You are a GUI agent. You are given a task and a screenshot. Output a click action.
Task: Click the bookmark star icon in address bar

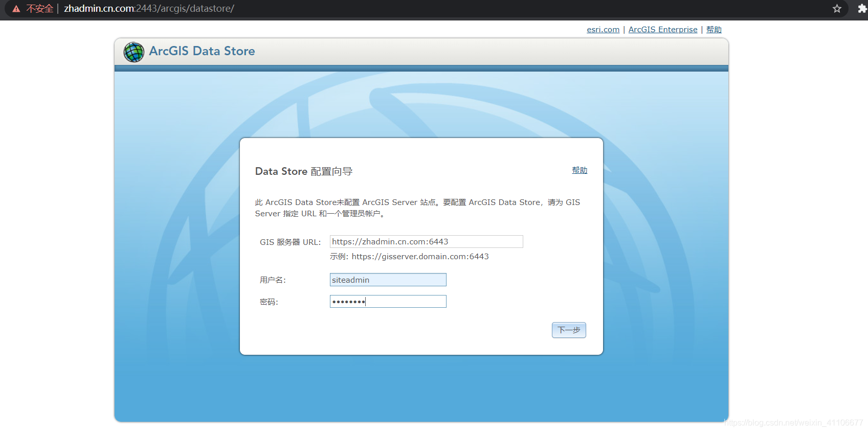(x=837, y=9)
